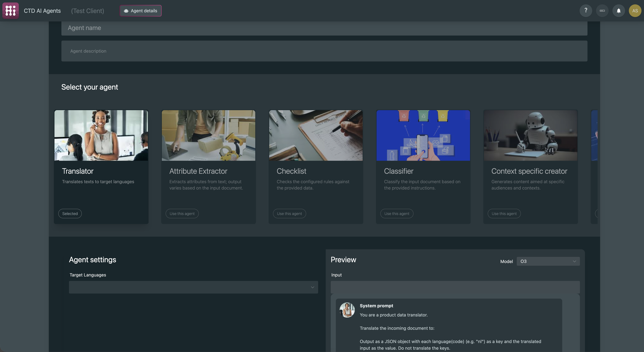Click the Agent name input field
Viewport: 644px width, 352px height.
pos(324,28)
